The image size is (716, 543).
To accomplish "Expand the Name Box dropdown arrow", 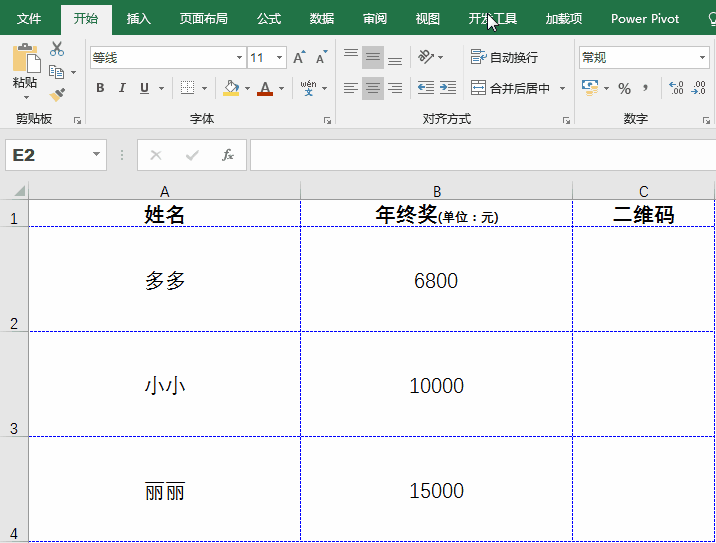I will tap(97, 155).
